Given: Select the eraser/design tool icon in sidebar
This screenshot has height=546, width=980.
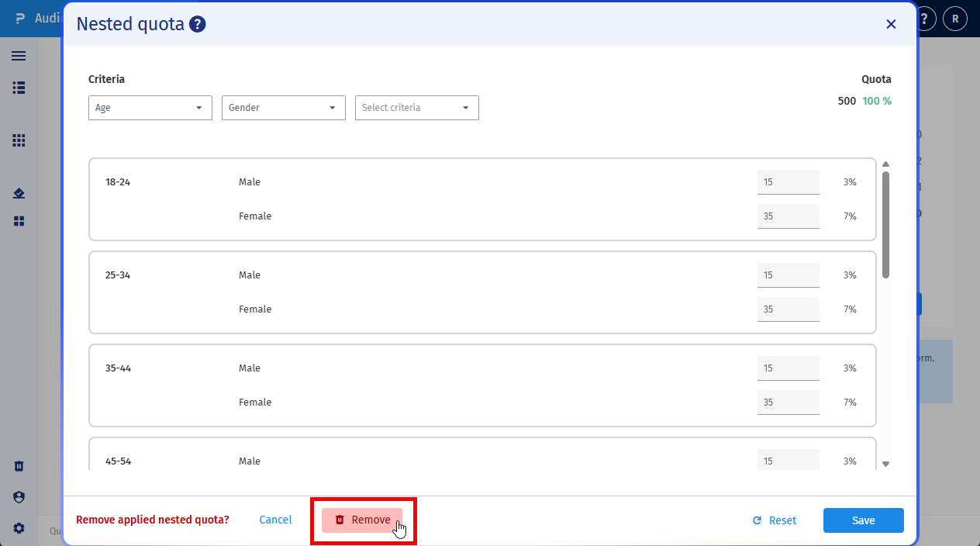Looking at the screenshot, I should (18, 193).
